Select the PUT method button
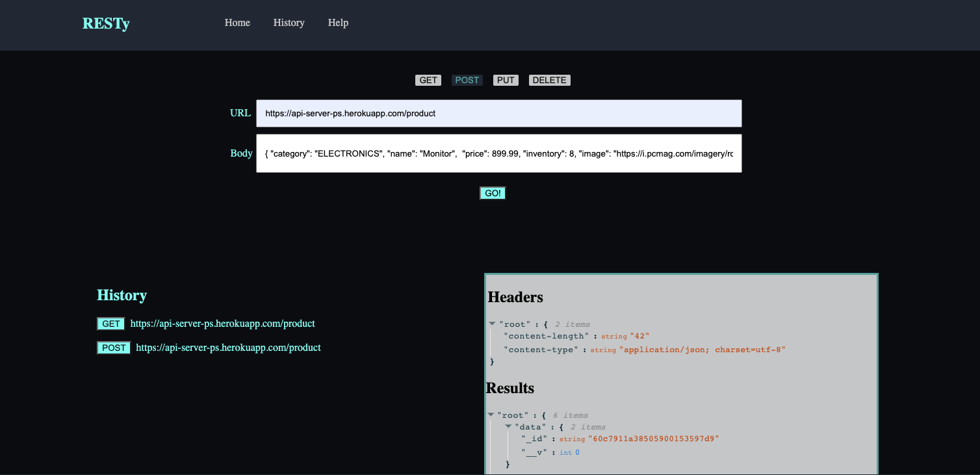Image resolution: width=980 pixels, height=475 pixels. [x=506, y=81]
